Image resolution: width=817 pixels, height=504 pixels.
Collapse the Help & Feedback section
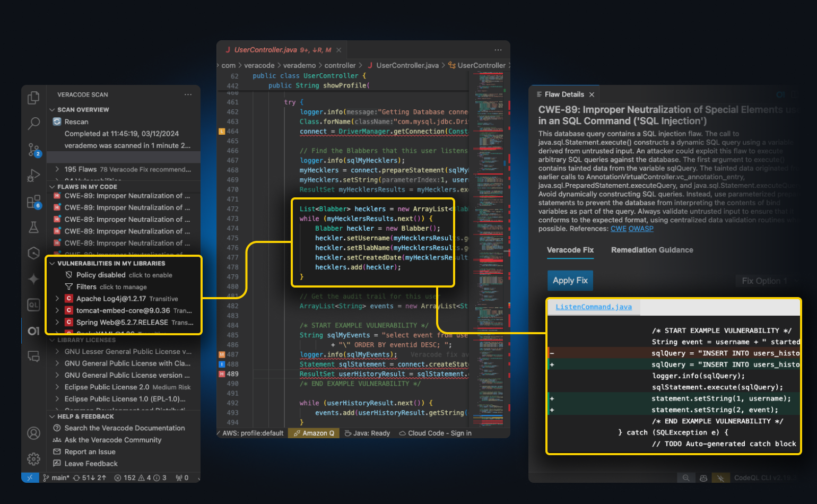[53, 416]
